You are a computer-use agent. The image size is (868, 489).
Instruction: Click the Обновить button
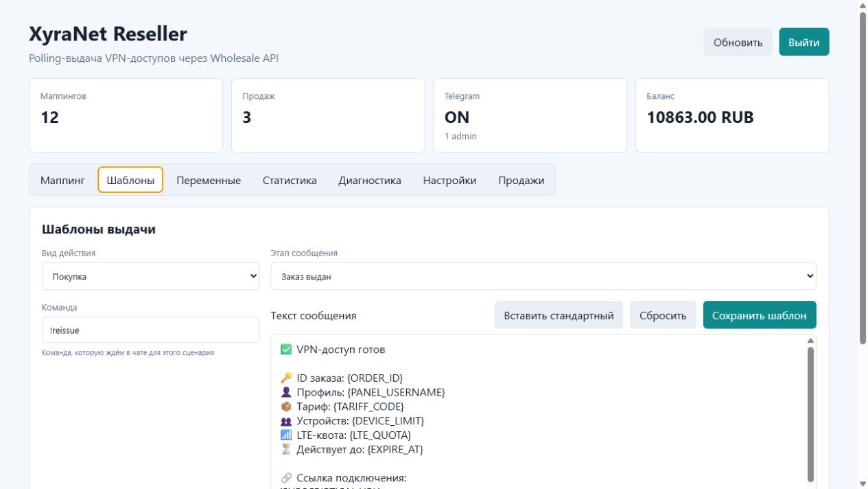pyautogui.click(x=738, y=42)
